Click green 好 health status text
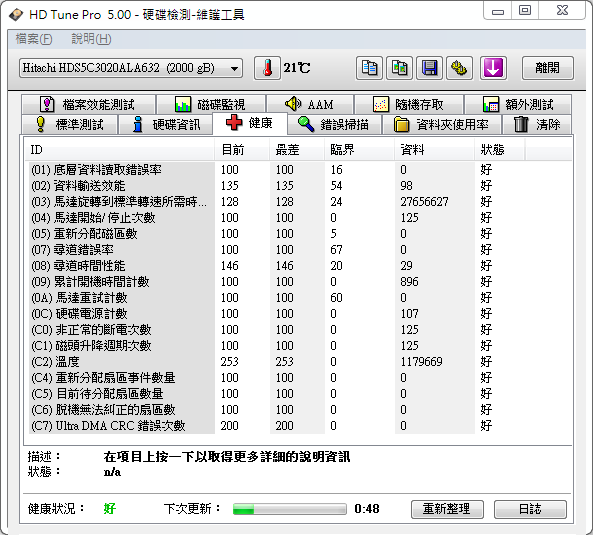 pyautogui.click(x=110, y=509)
